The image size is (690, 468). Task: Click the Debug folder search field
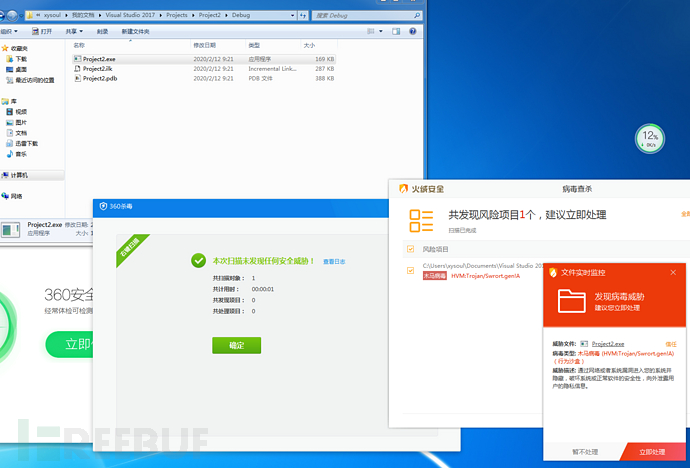[x=367, y=15]
